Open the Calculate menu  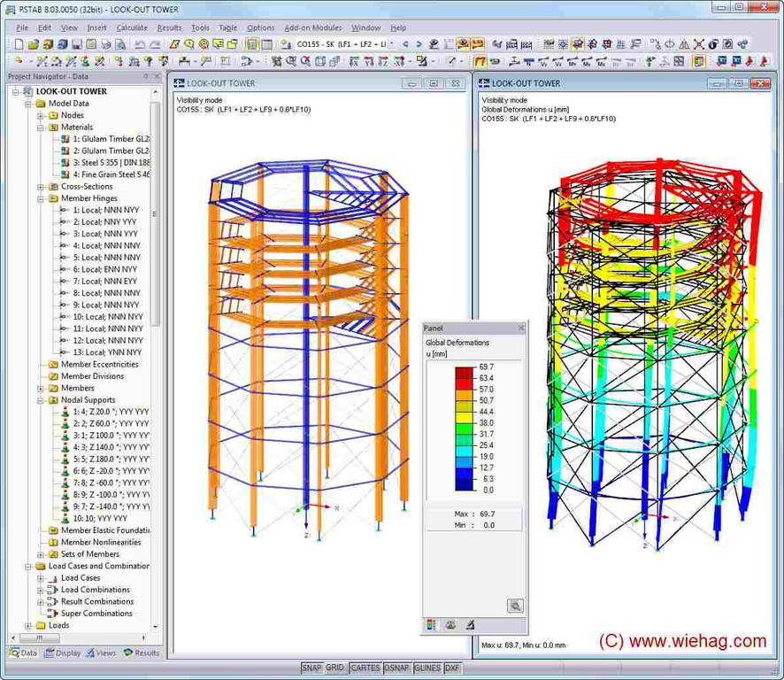(x=132, y=28)
